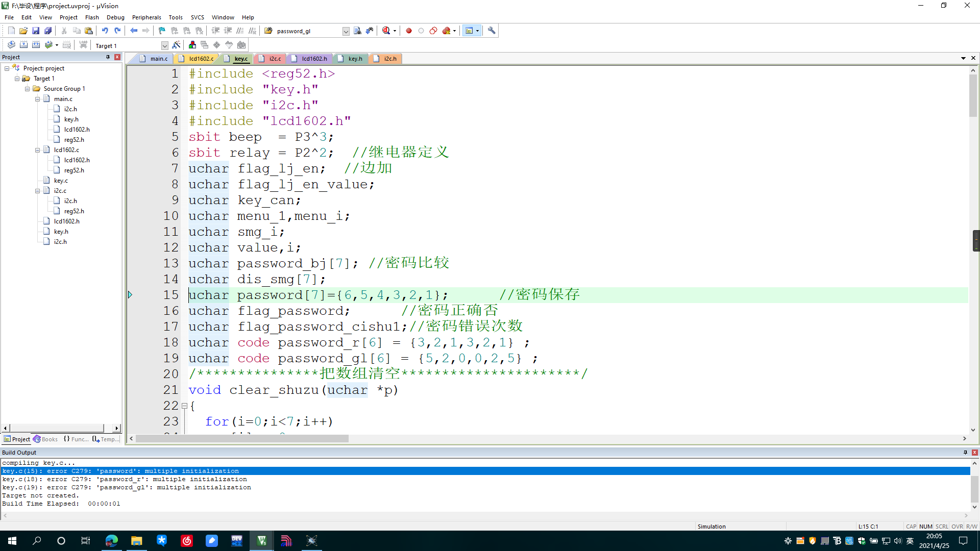
Task: Build target icon
Action: tap(23, 45)
